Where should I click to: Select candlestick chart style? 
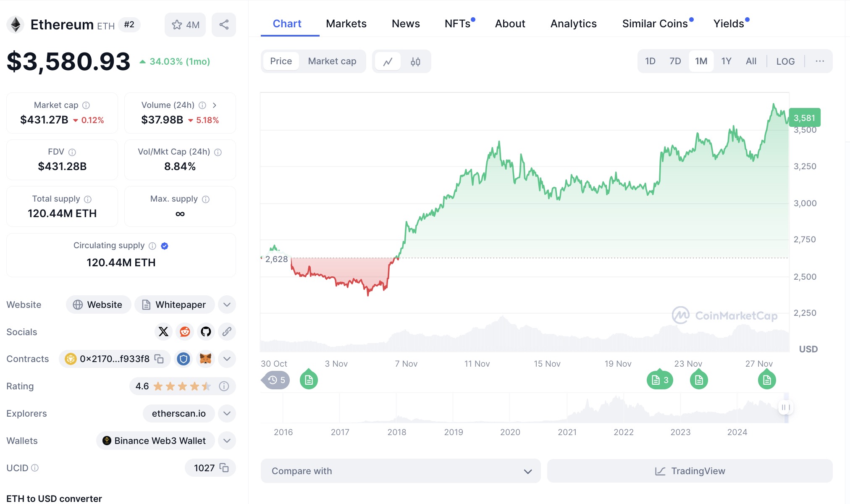tap(415, 62)
